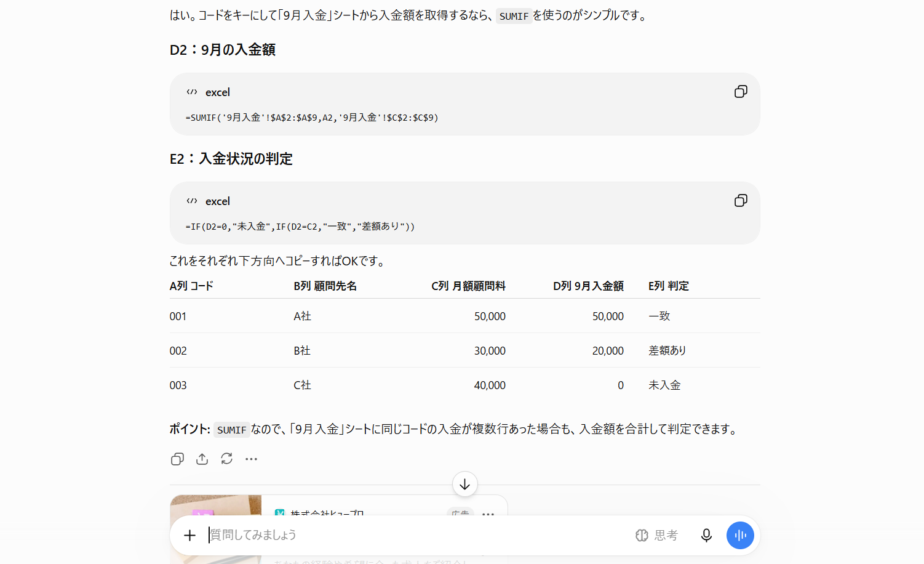Start voice mode with the blue button
This screenshot has width=924, height=564.
(x=740, y=535)
